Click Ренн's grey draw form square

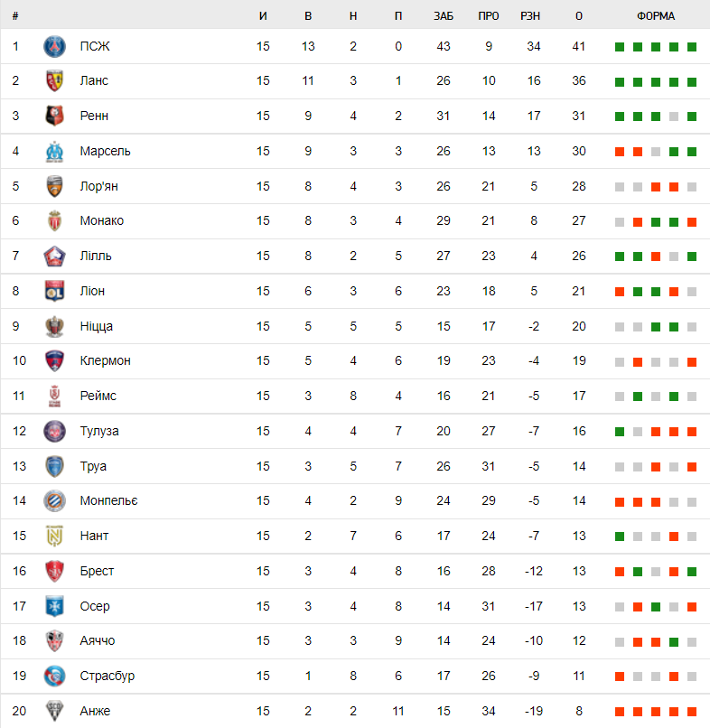tap(674, 117)
